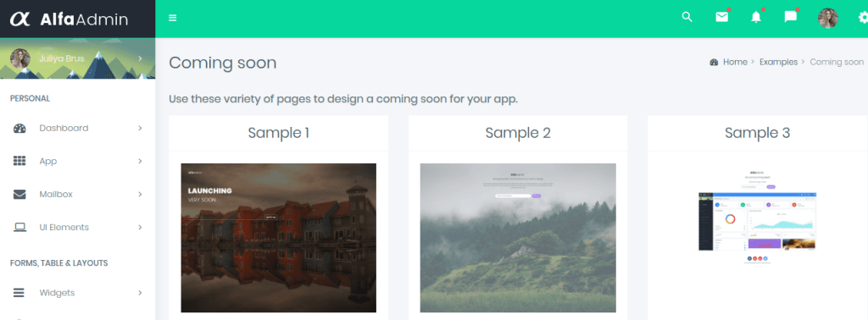Expand the Dashboard submenu chevron
868x320 pixels.
click(140, 128)
